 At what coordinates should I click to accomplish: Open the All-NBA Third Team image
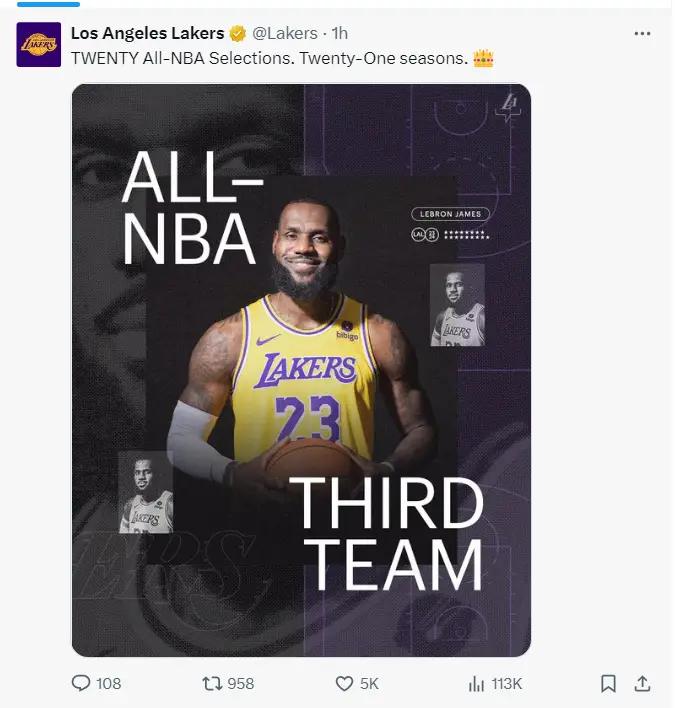coord(301,370)
